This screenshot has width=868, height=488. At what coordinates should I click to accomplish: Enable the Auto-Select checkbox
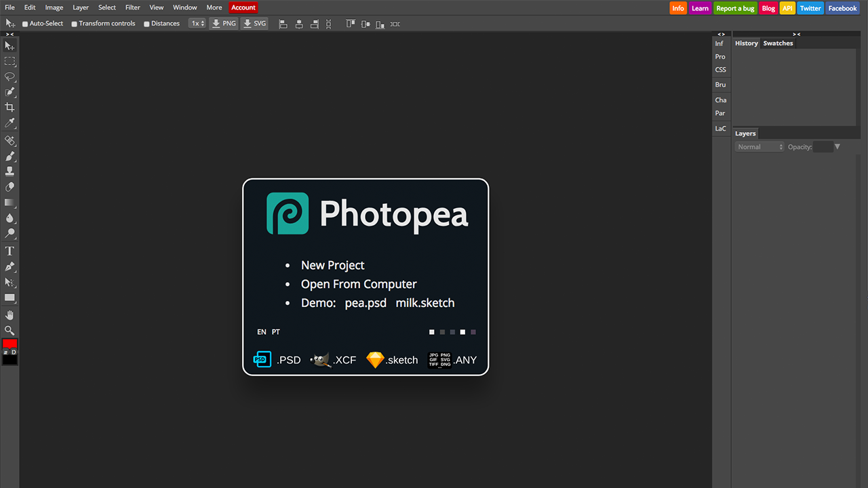[x=25, y=24]
